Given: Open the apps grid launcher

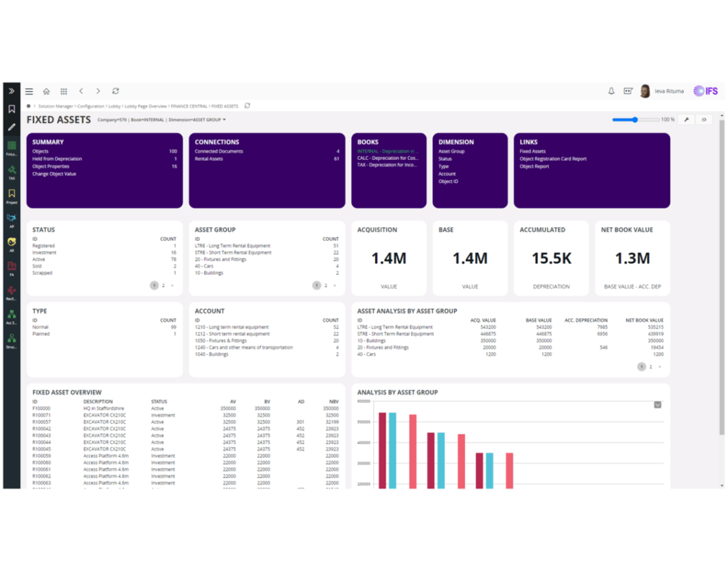Looking at the screenshot, I should pyautogui.click(x=64, y=91).
